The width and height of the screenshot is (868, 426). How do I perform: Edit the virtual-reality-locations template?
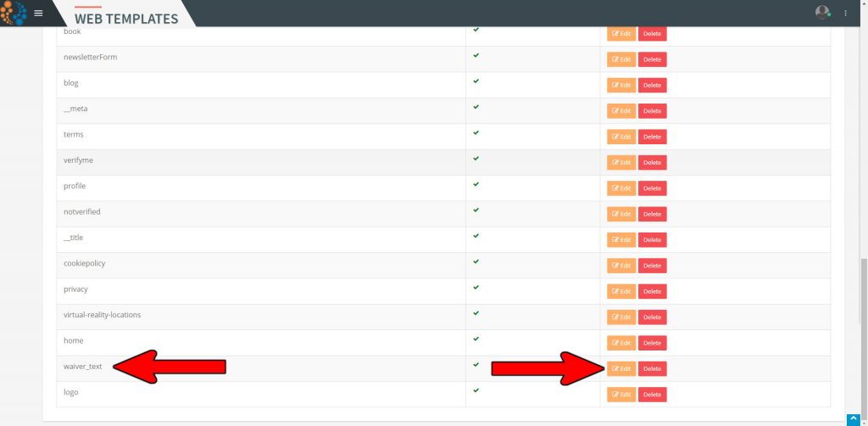pos(621,317)
